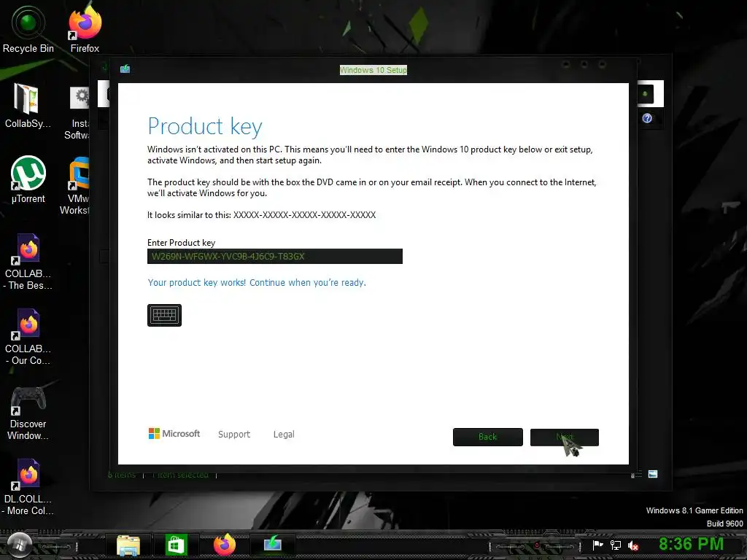Screen dimensions: 747x560
Task: Open the Recycle Bin desktop icon
Action: tap(28, 28)
